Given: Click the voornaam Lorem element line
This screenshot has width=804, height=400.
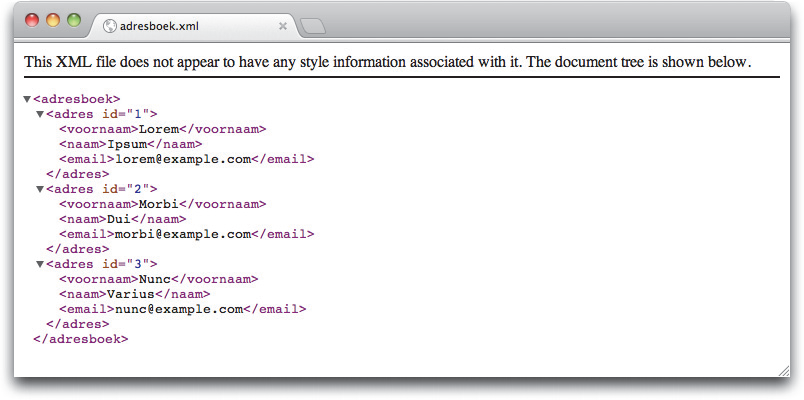Looking at the screenshot, I should tap(162, 129).
